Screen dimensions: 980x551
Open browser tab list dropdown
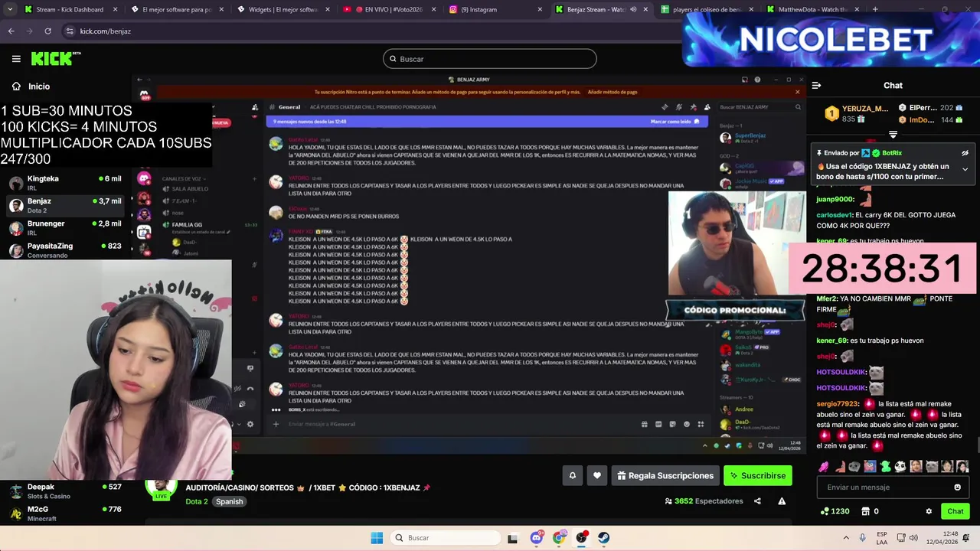(x=9, y=9)
